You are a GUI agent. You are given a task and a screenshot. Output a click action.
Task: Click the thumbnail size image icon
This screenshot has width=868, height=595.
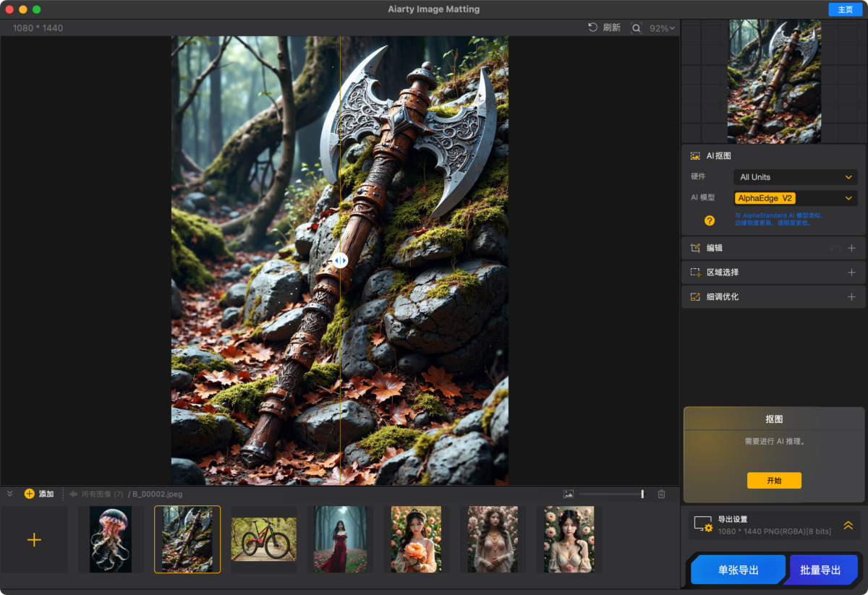click(569, 494)
